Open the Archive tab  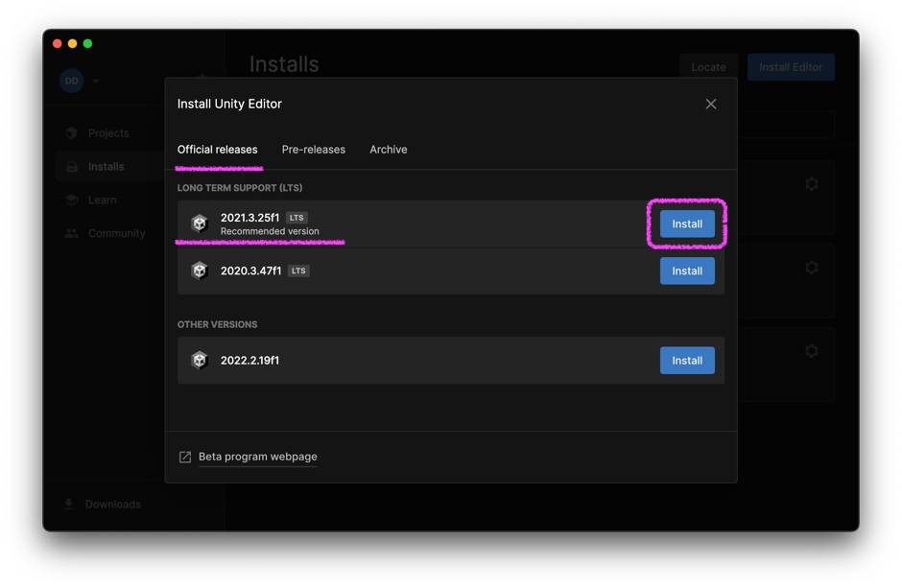tap(389, 150)
